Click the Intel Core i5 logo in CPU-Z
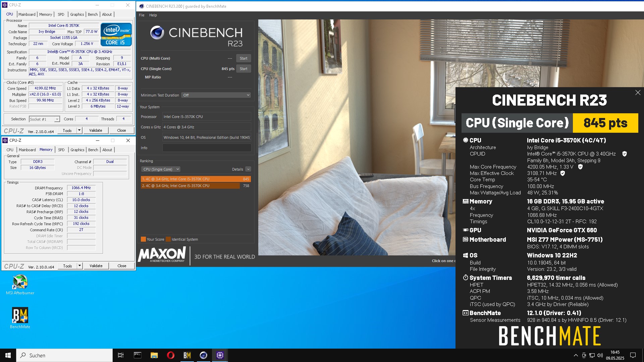Image resolution: width=644 pixels, height=362 pixels. click(116, 35)
